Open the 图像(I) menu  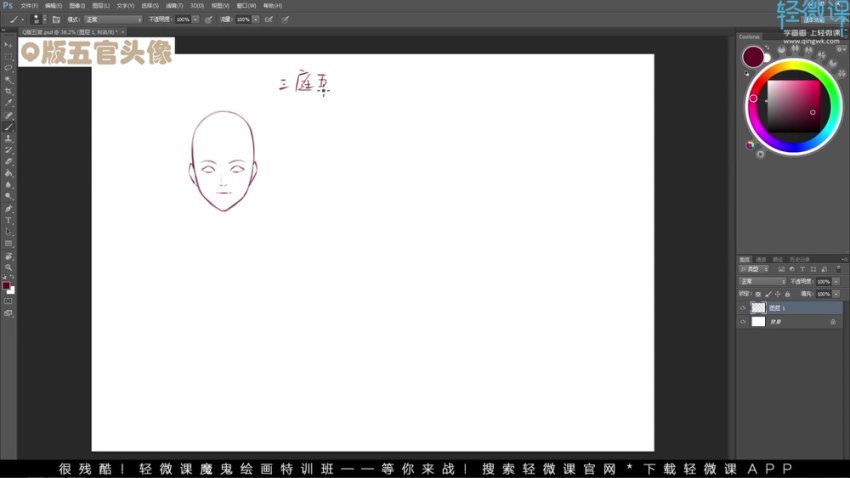point(77,5)
